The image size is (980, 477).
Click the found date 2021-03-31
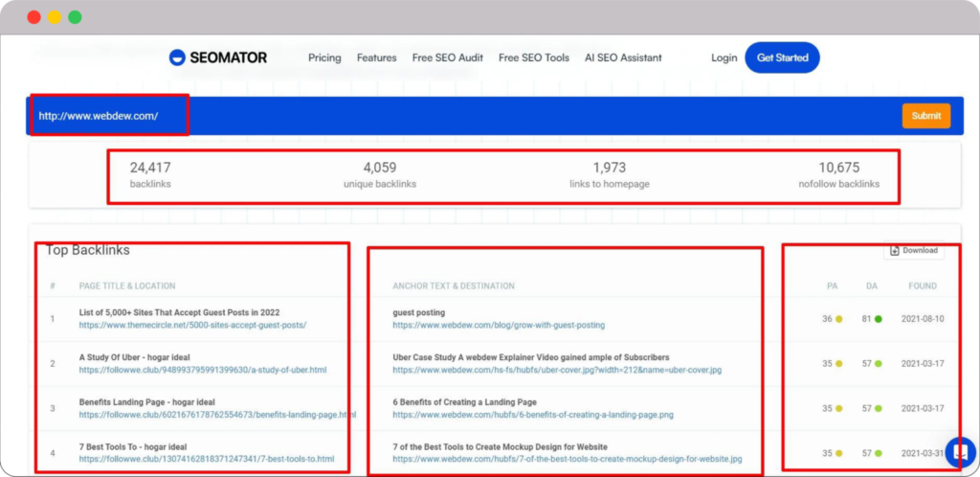click(x=923, y=453)
